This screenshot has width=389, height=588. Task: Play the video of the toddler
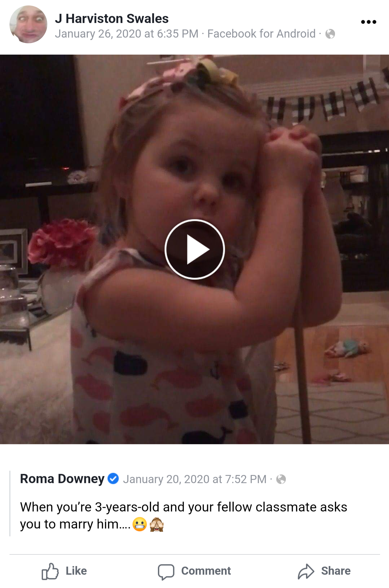194,249
